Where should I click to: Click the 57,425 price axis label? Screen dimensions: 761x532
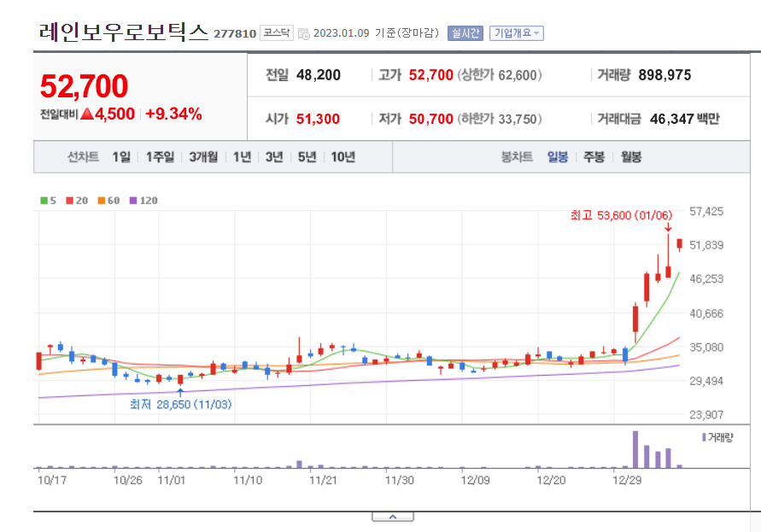click(x=706, y=211)
